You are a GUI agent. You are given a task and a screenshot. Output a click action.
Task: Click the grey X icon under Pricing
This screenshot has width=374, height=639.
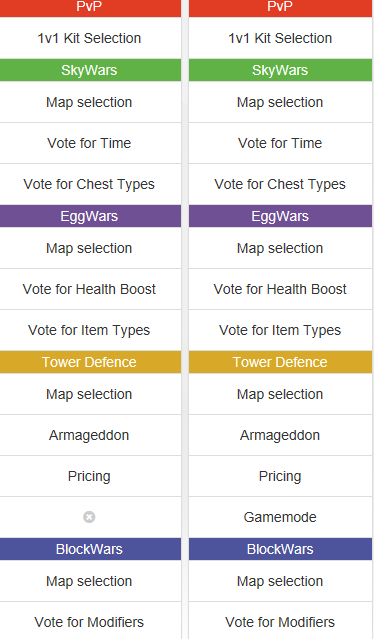click(x=89, y=517)
